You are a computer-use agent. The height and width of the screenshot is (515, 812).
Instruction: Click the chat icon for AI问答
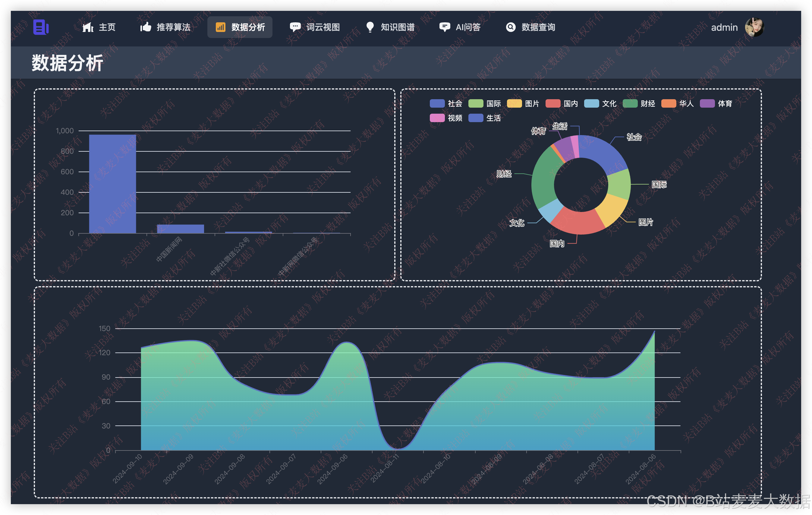coord(445,27)
